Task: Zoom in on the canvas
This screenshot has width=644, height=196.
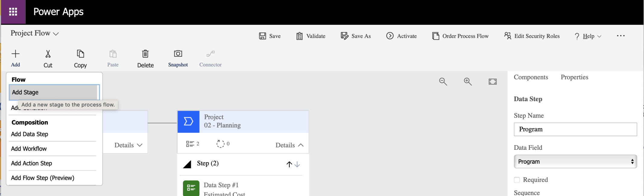Action: coord(468,82)
